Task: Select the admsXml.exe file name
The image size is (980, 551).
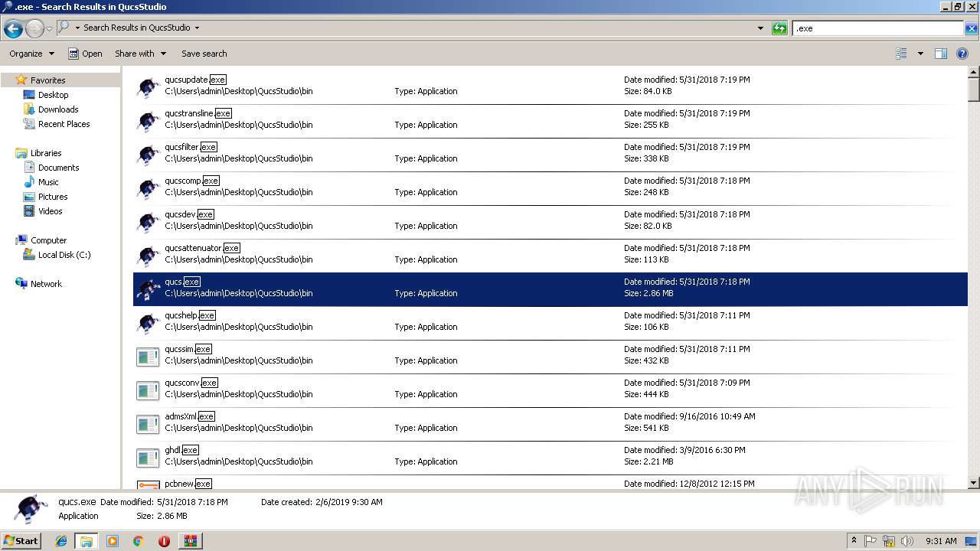Action: click(190, 416)
